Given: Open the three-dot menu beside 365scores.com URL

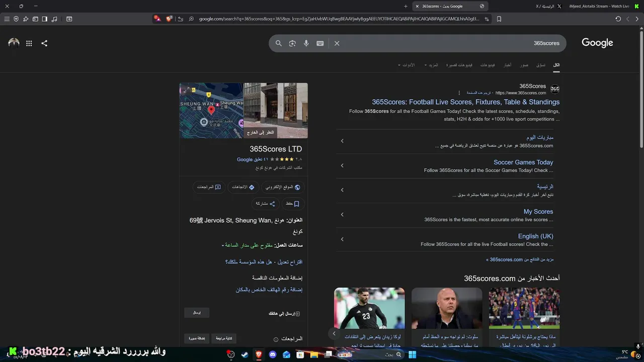Looking at the screenshot, I should pyautogui.click(x=459, y=93).
